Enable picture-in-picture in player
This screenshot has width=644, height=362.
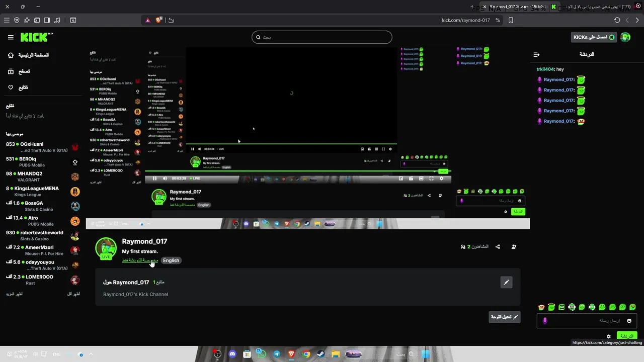coord(401,178)
